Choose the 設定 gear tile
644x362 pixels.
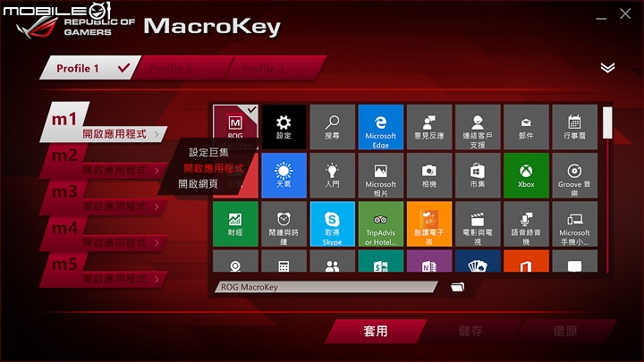(284, 127)
